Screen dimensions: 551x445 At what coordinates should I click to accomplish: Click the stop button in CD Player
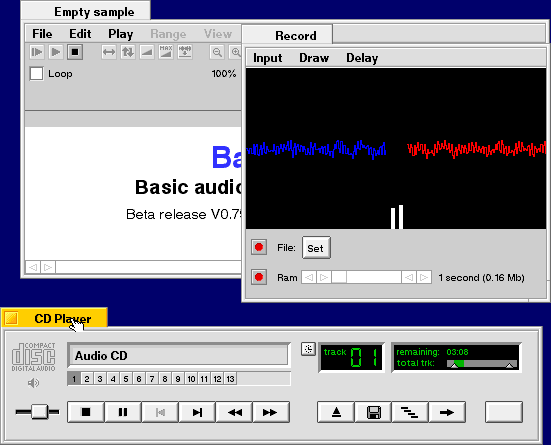[86, 412]
